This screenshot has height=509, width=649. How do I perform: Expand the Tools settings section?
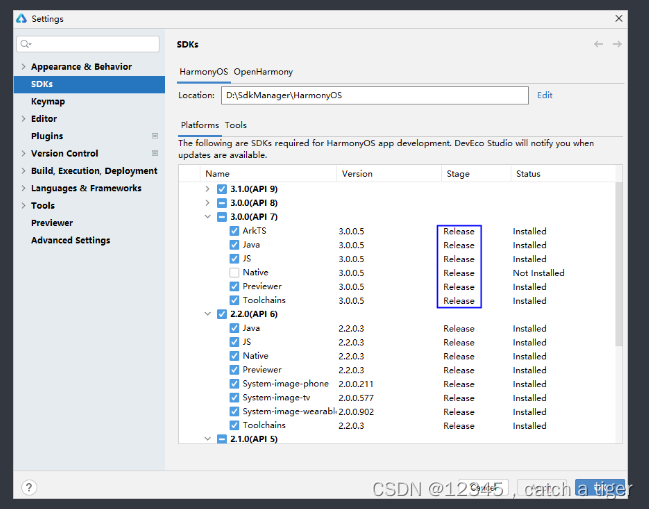(23, 206)
